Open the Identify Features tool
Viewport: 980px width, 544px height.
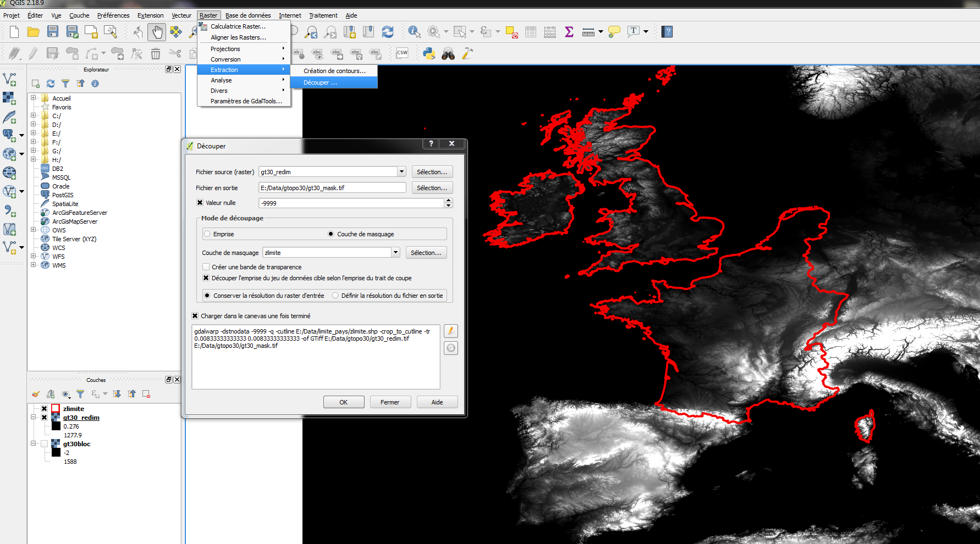click(414, 32)
